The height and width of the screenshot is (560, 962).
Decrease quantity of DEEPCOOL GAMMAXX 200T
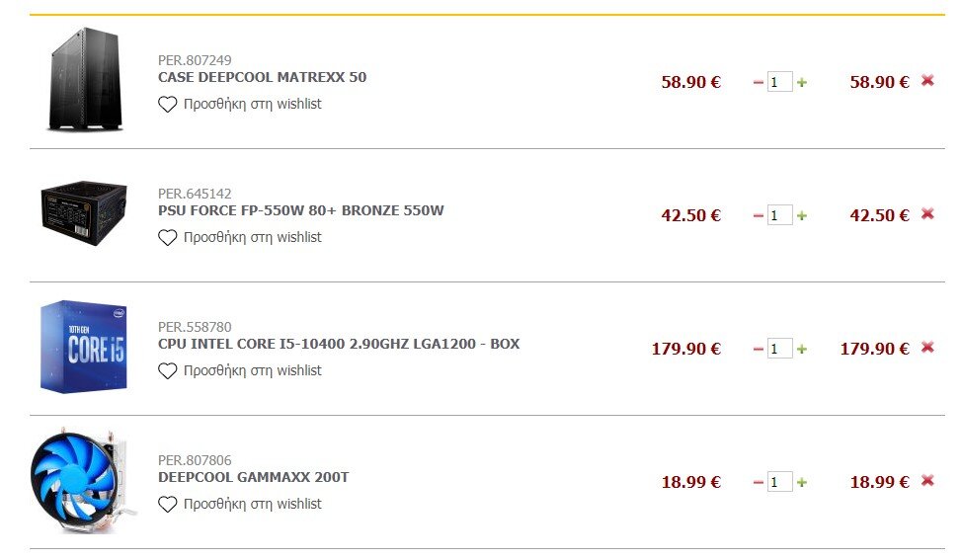click(x=759, y=482)
